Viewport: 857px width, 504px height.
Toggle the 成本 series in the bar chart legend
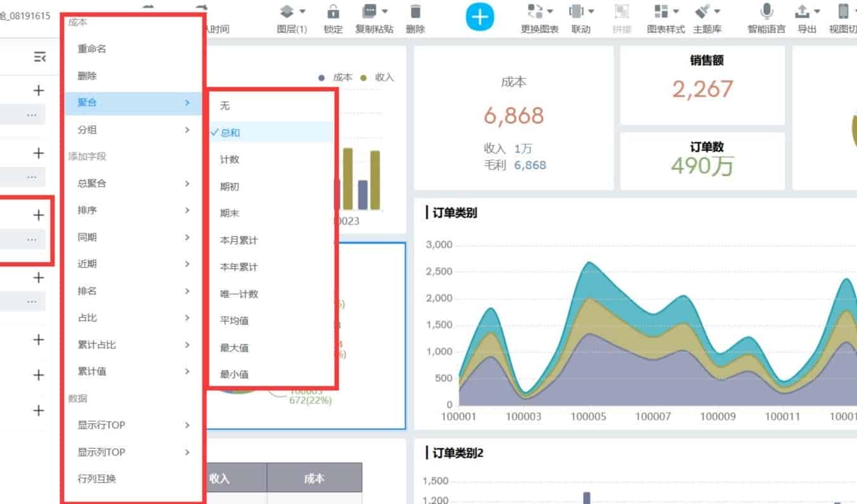click(335, 77)
